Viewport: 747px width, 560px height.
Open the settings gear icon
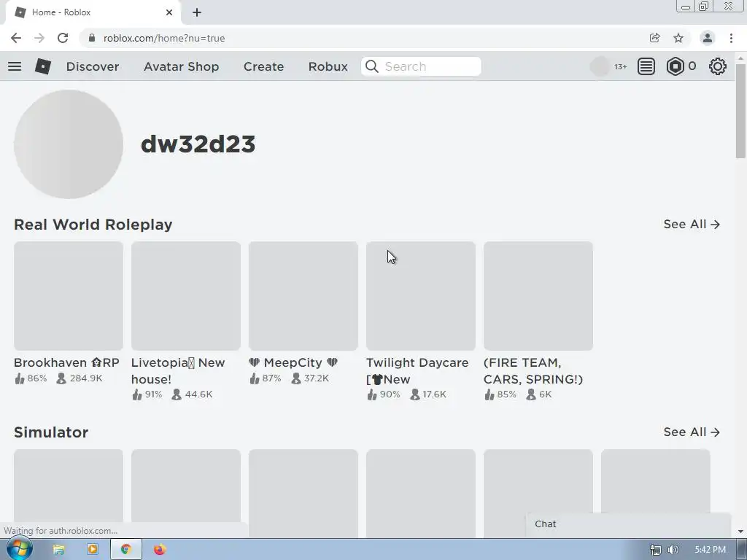(718, 66)
